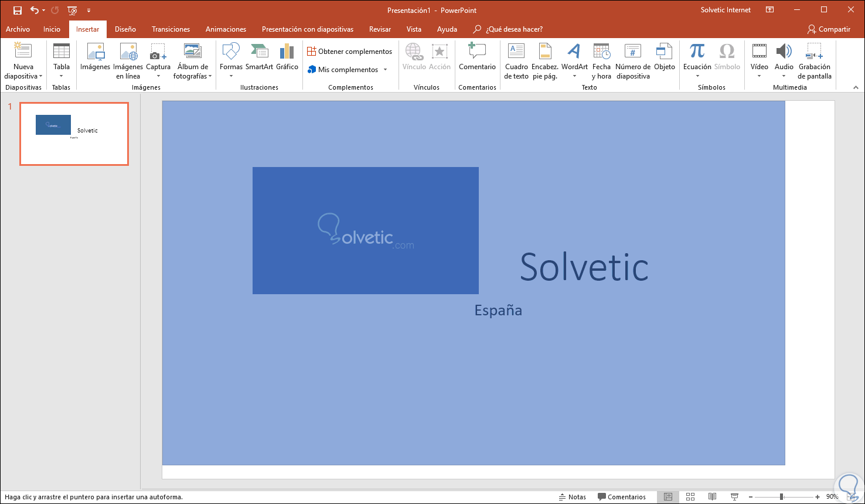Open the Archivo tab
Screen dimensions: 865x504
point(18,29)
